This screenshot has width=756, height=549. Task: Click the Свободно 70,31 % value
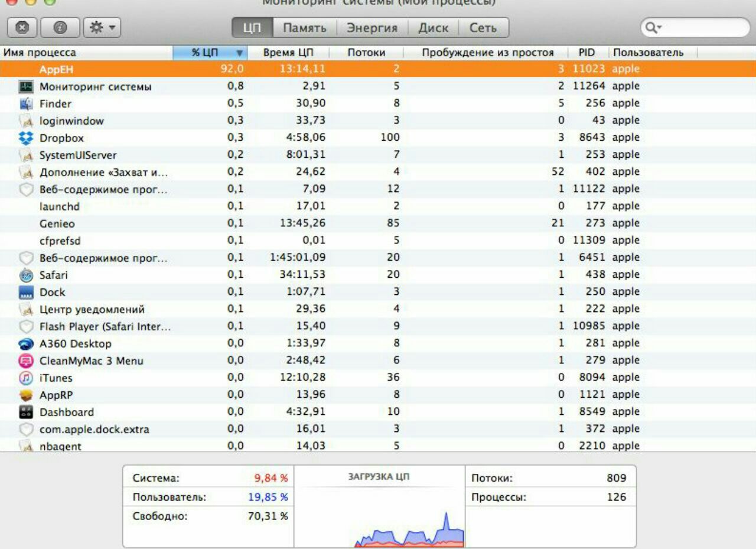pos(268,516)
